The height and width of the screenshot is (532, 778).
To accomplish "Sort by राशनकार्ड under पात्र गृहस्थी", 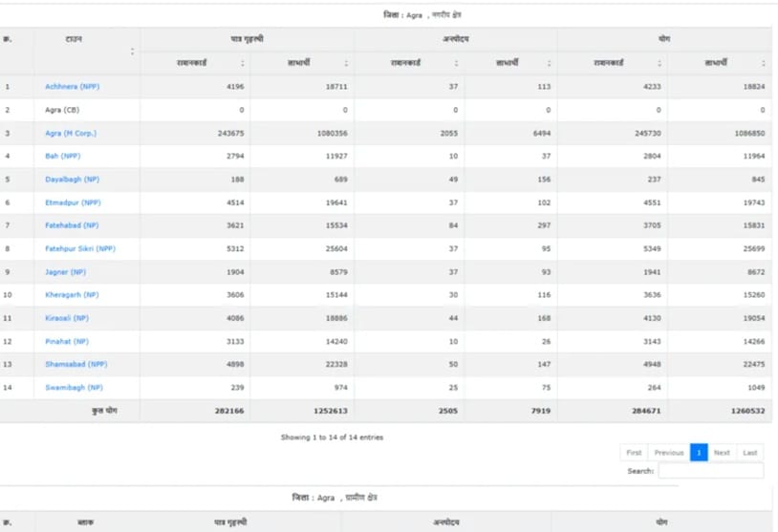I will (194, 63).
